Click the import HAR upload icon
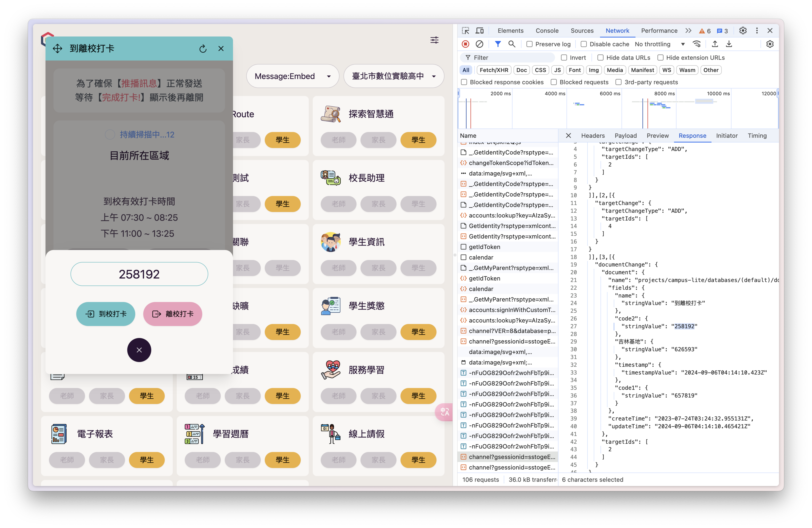 pos(715,44)
